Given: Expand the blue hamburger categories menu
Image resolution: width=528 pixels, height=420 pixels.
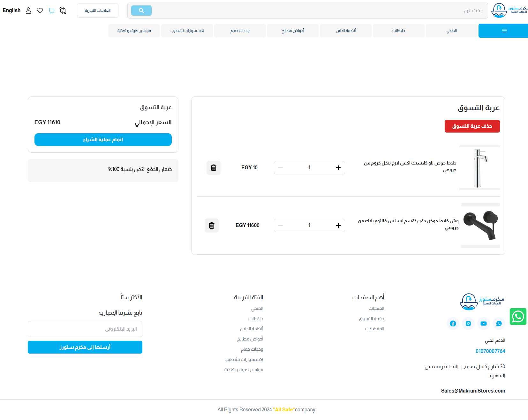Looking at the screenshot, I should coord(504,31).
